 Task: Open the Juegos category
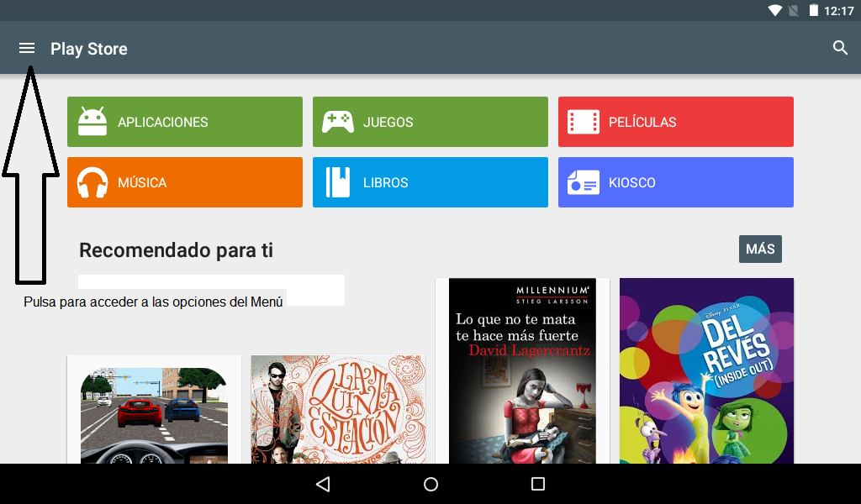tap(430, 122)
